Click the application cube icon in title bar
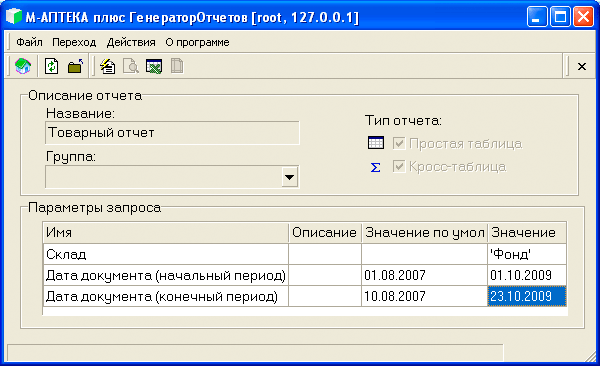Viewport: 600px width, 366px height. pos(13,16)
